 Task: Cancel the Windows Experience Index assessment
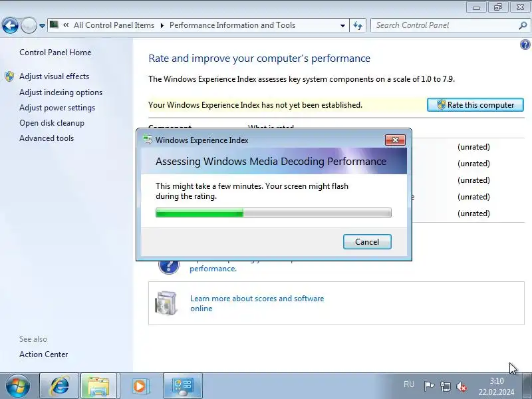[x=367, y=241]
